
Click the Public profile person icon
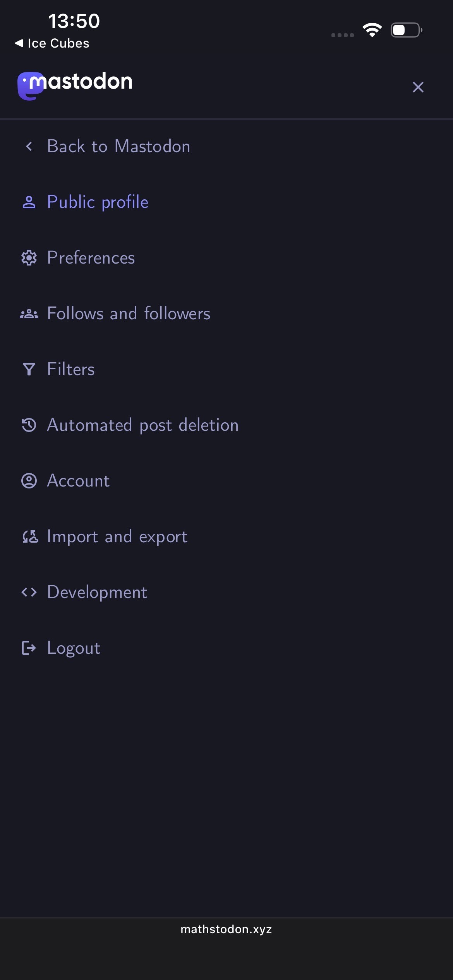pyautogui.click(x=29, y=202)
